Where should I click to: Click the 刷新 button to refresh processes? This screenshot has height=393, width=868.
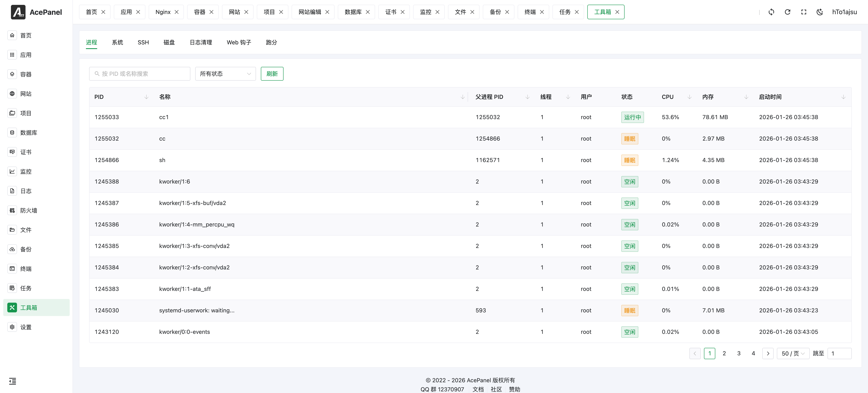[272, 74]
